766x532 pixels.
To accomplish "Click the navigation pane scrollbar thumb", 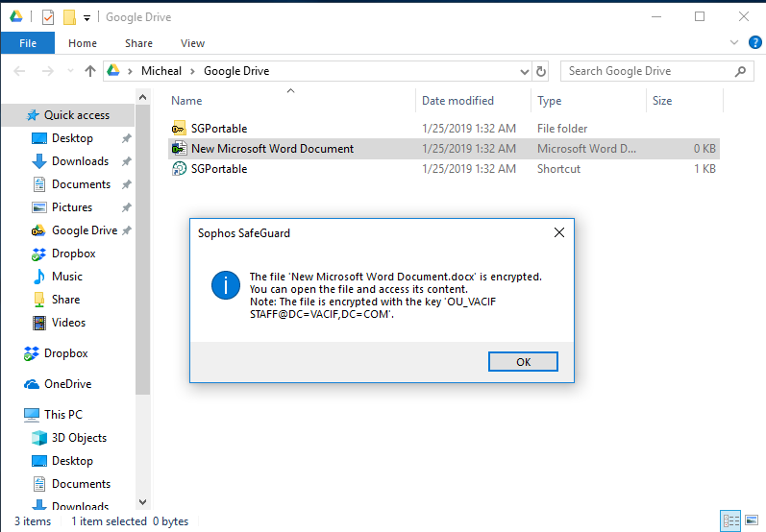I will coord(142,249).
